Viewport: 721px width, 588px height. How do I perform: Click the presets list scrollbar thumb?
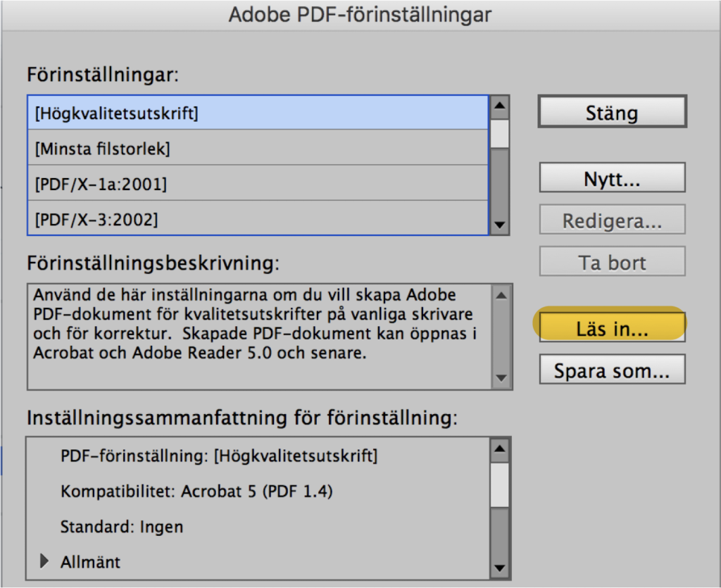click(500, 134)
